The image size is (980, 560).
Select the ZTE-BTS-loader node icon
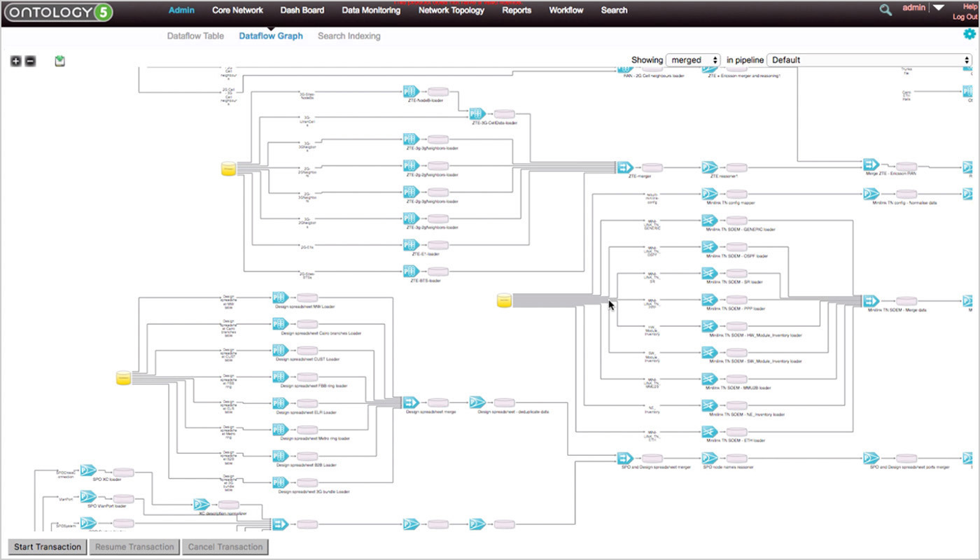click(411, 272)
